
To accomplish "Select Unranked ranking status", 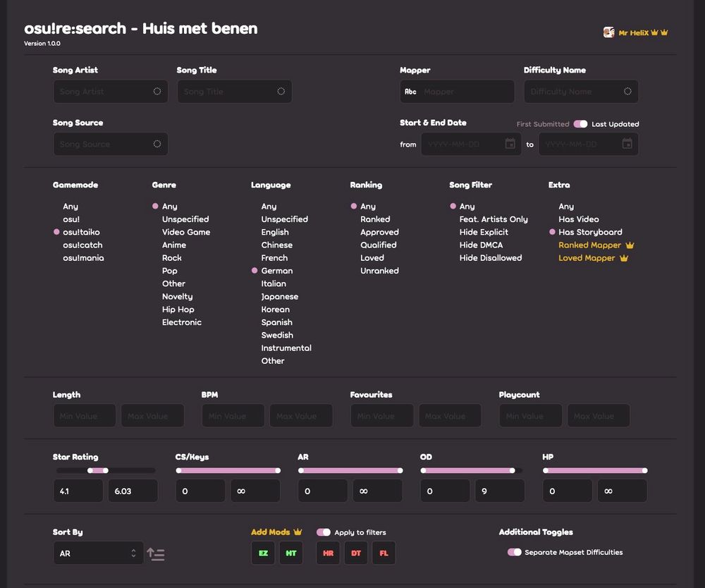I will (379, 271).
